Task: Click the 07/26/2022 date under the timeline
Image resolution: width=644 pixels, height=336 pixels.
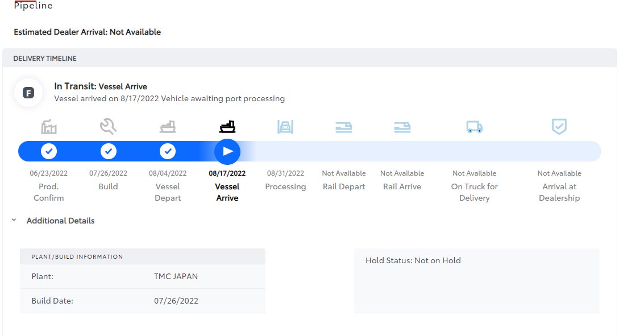Action: click(108, 173)
